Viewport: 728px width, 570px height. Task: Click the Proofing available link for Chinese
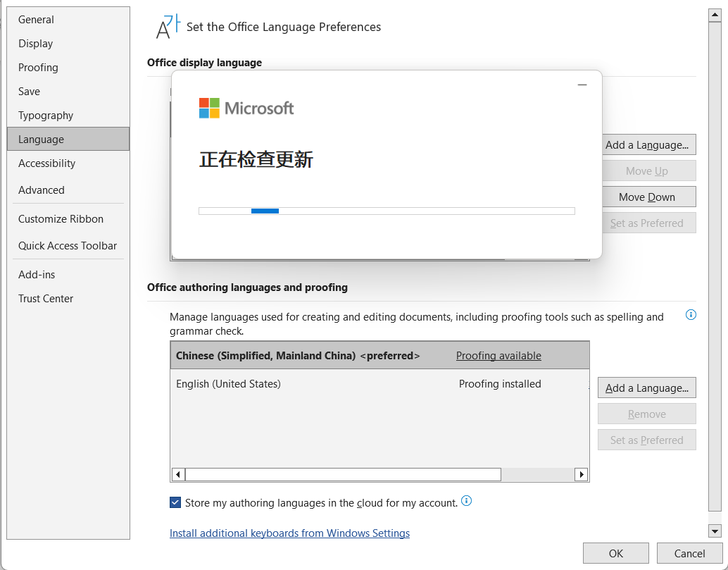498,356
